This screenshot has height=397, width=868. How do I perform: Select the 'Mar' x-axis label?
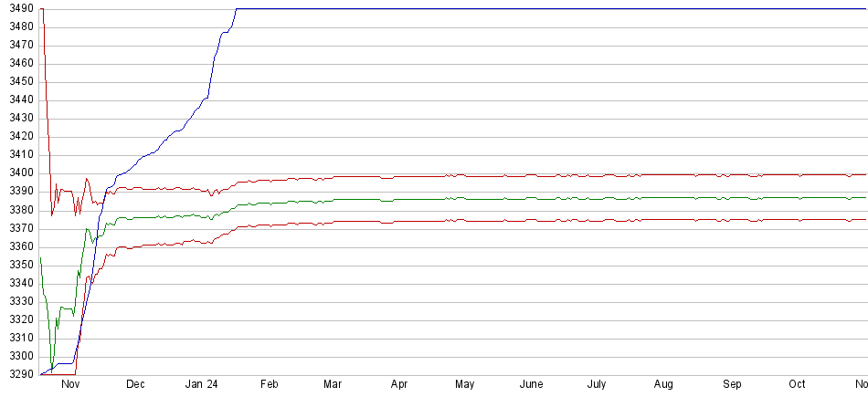click(333, 385)
